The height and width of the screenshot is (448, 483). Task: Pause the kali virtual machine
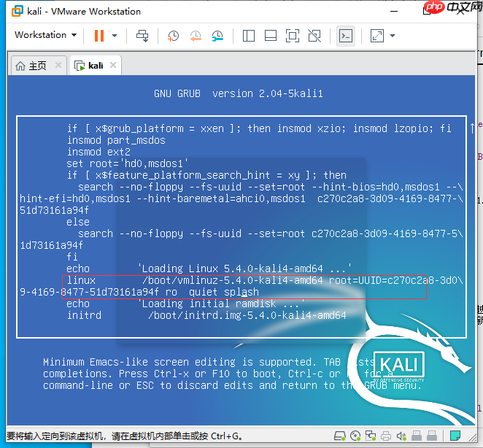click(x=99, y=36)
